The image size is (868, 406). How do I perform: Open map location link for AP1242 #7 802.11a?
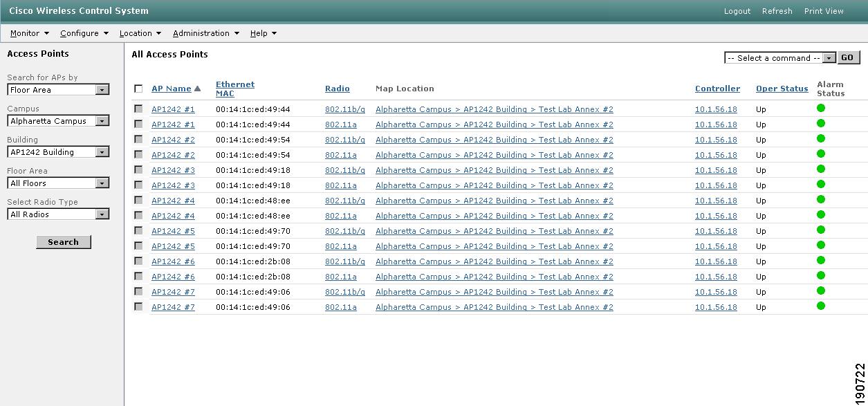tap(495, 307)
